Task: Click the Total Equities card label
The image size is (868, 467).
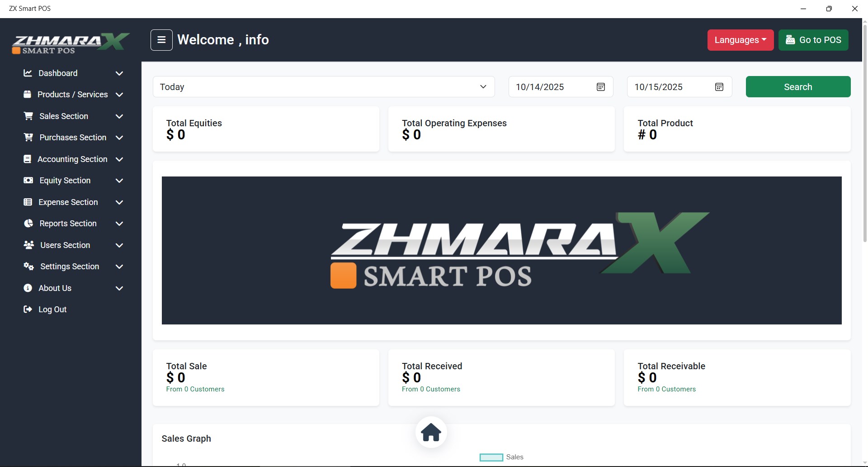Action: click(x=194, y=123)
